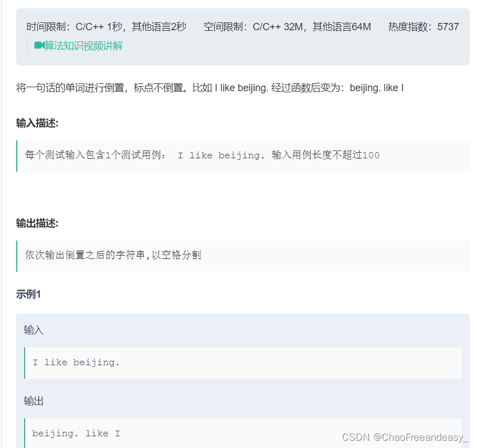Click the input description block about 测试用例
This screenshot has height=448, width=477.
[x=243, y=156]
